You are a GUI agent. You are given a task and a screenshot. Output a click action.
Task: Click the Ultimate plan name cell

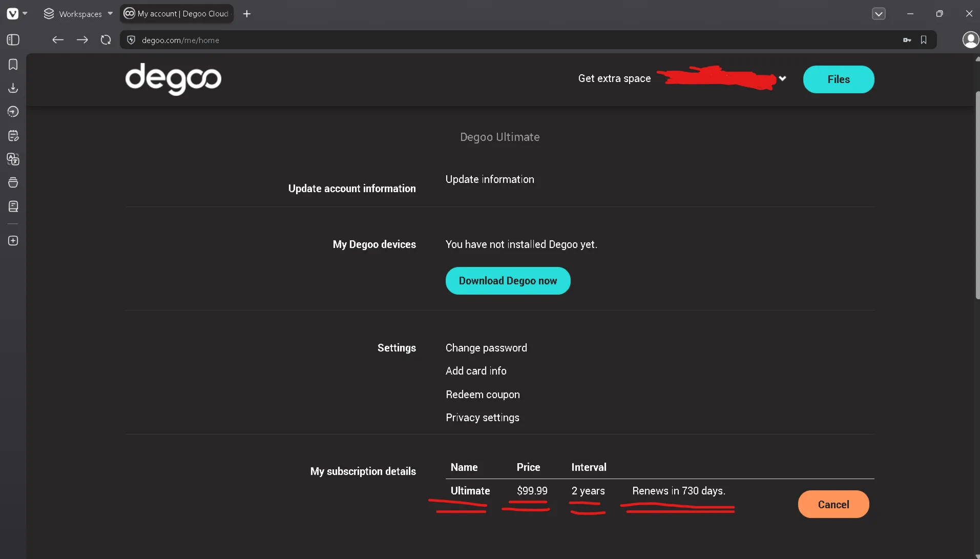coord(470,491)
